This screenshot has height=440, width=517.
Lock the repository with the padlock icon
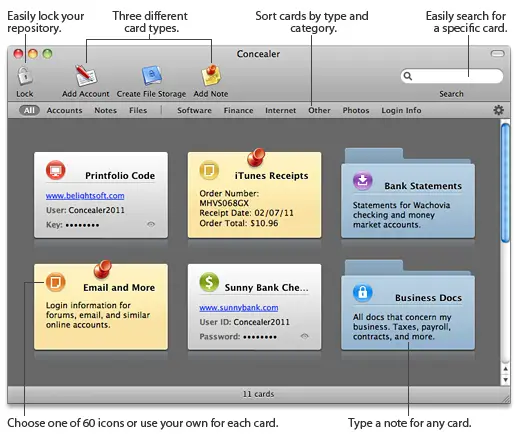point(25,75)
